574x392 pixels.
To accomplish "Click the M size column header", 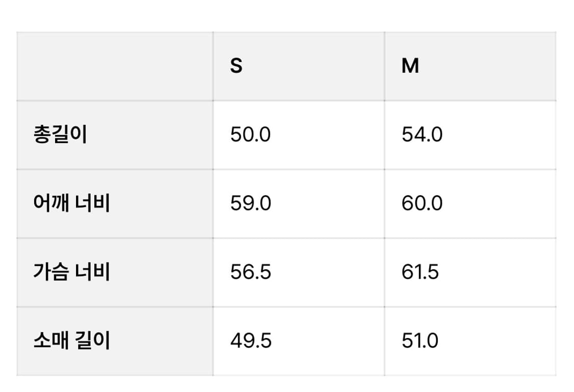I will (x=410, y=66).
